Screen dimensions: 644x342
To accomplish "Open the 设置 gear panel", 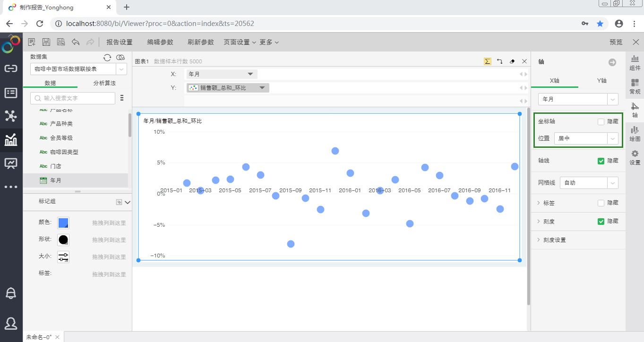I will point(635,157).
